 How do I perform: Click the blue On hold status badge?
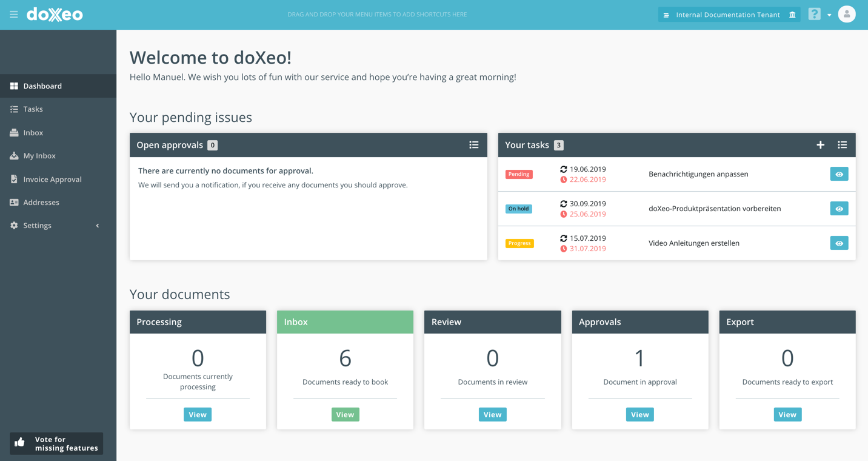coord(519,209)
